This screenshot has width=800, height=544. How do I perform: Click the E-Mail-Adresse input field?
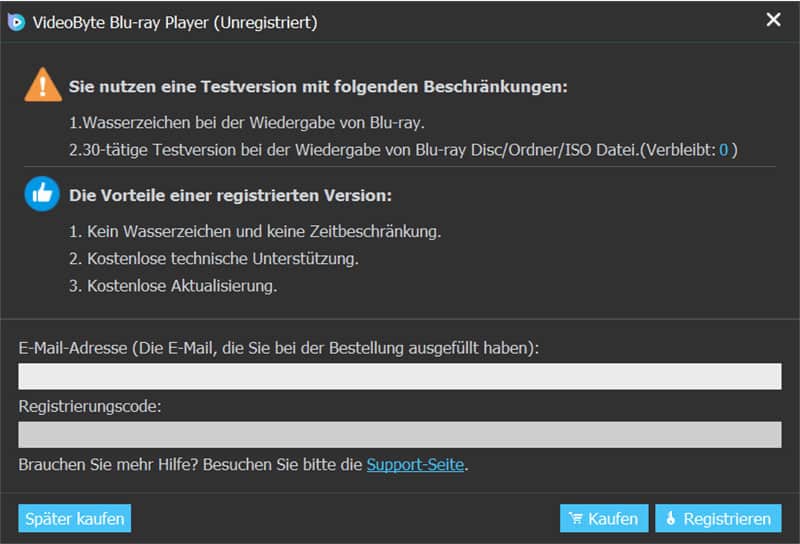tap(399, 376)
